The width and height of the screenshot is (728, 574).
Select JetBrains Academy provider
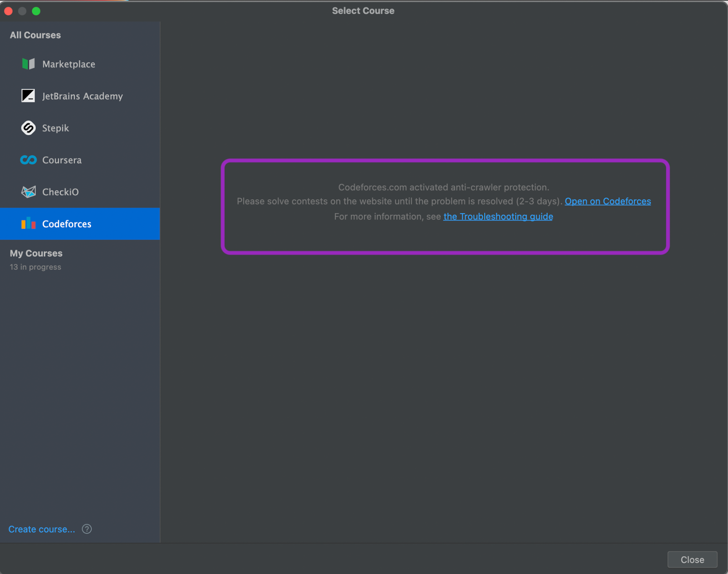pyautogui.click(x=80, y=96)
